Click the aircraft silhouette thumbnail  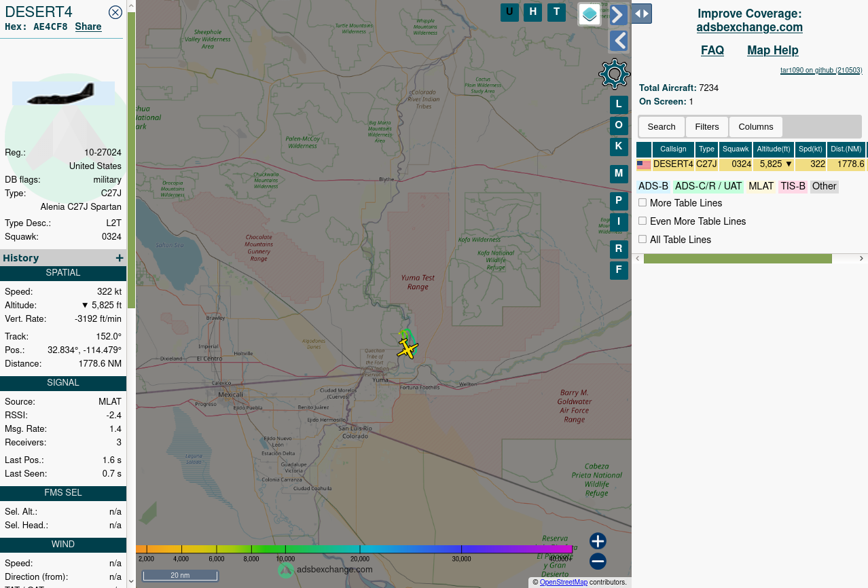(x=63, y=93)
